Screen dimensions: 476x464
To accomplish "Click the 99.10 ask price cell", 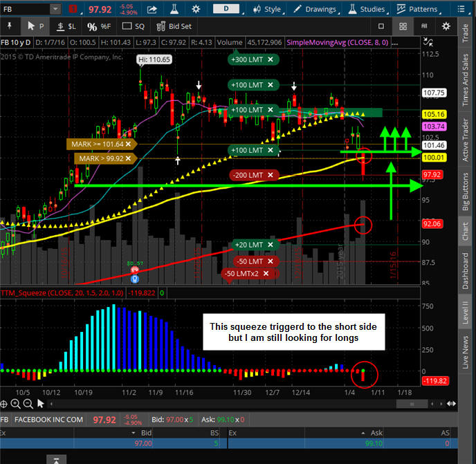I will pos(374,443).
